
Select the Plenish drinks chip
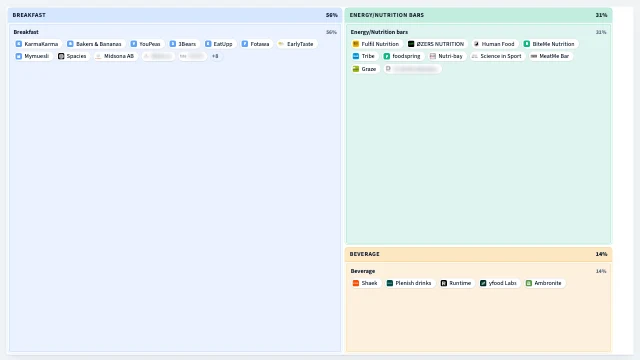[x=409, y=283]
